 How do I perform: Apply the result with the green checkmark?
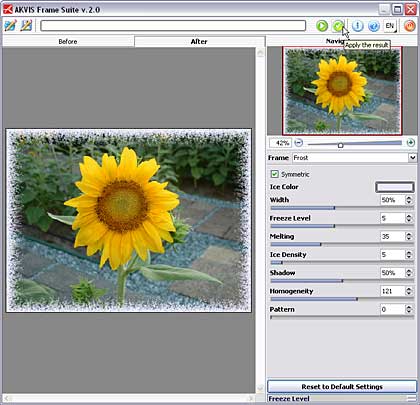(x=338, y=26)
